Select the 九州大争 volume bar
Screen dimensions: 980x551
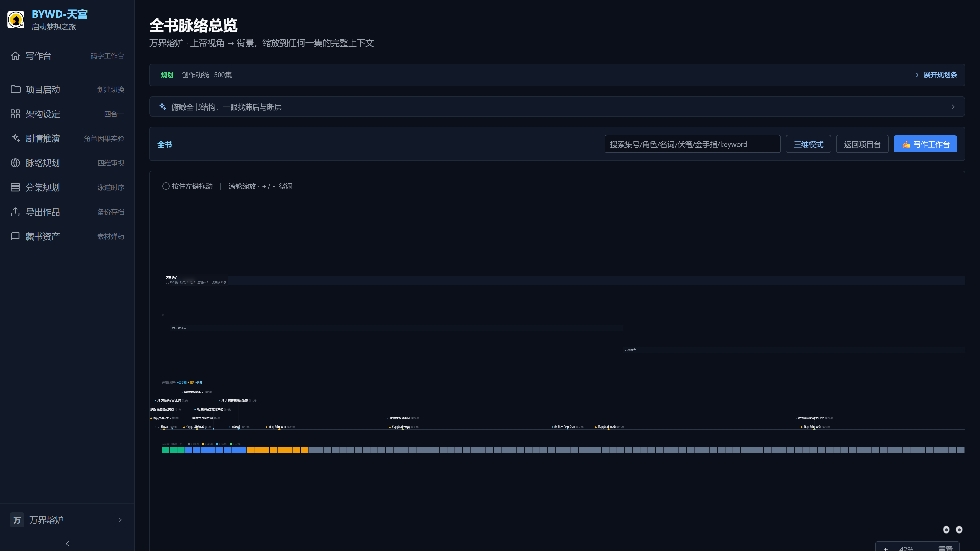coord(793,350)
